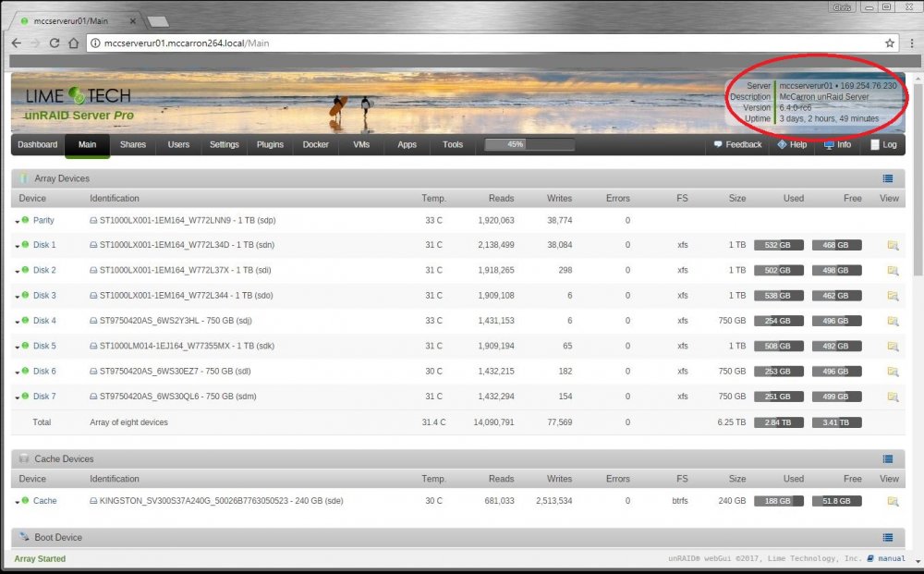
Task: Browse Disk 2 contents via view icon
Action: 893,271
